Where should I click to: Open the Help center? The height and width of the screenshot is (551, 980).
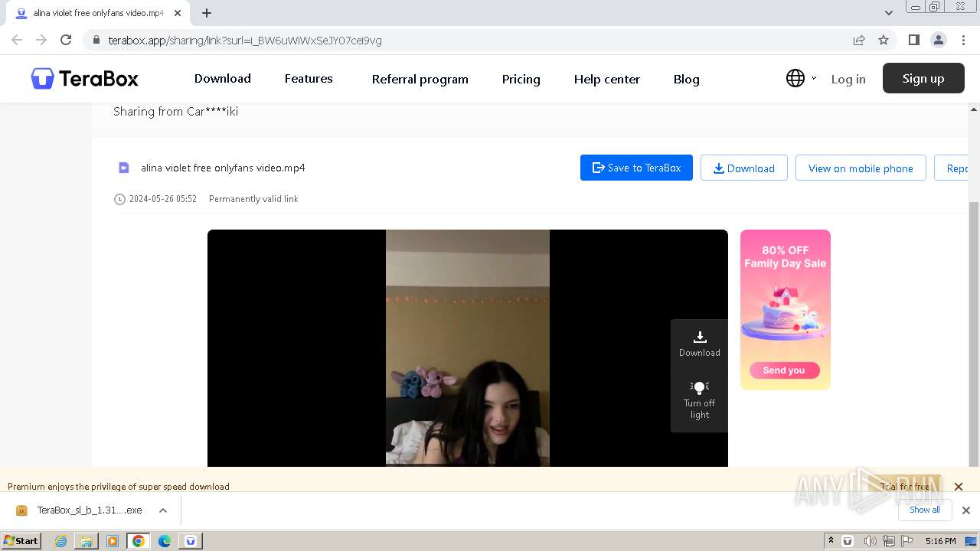(606, 79)
